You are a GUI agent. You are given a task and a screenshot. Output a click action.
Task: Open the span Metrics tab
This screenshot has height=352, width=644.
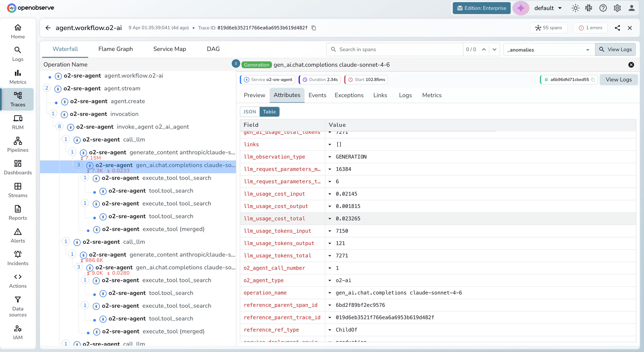(432, 95)
